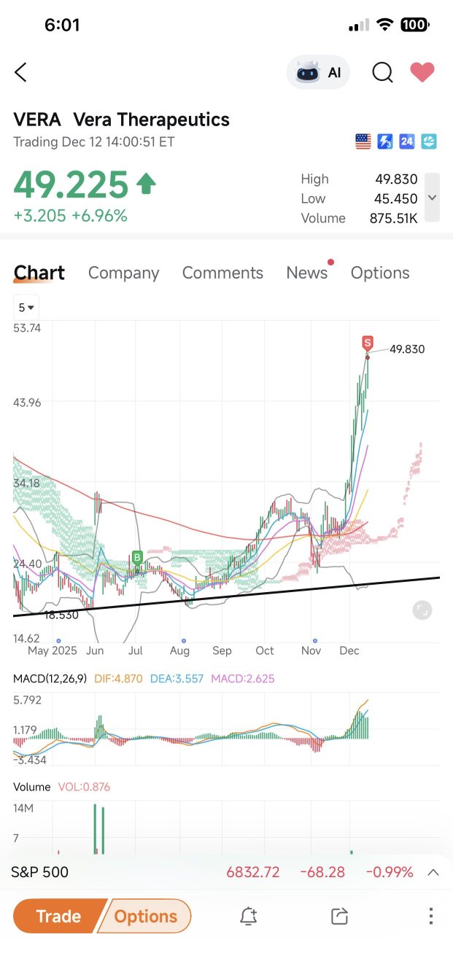This screenshot has width=453, height=980.
Task: Open the Options tab above the chart
Action: [x=380, y=273]
